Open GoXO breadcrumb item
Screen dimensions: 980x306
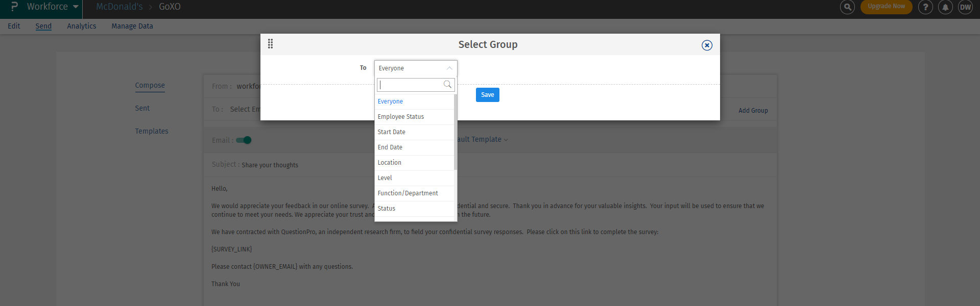(x=170, y=7)
